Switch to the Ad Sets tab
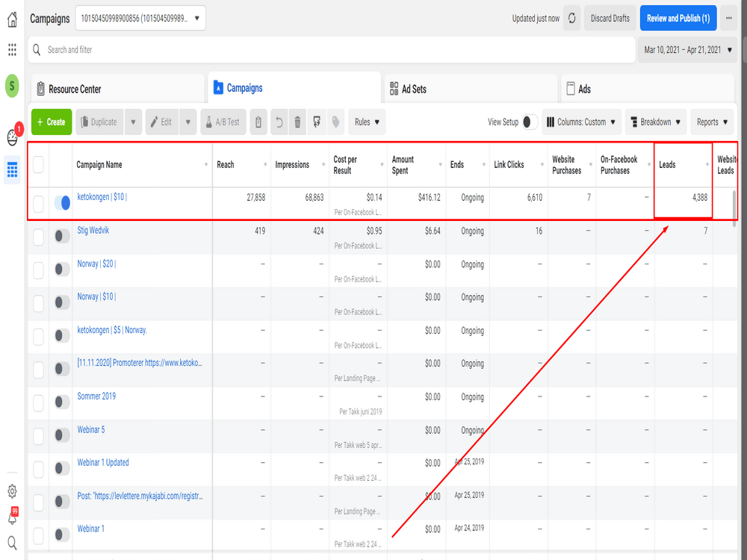The width and height of the screenshot is (747, 560). tap(416, 88)
